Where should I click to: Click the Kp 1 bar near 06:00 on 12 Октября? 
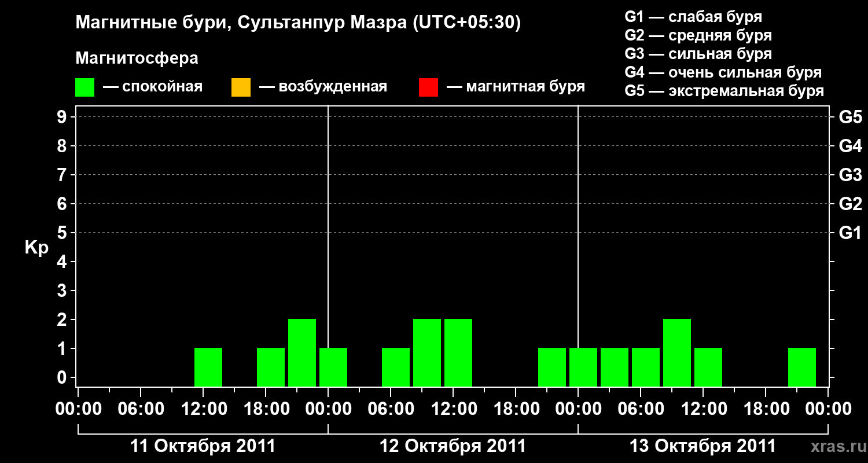pos(396,367)
